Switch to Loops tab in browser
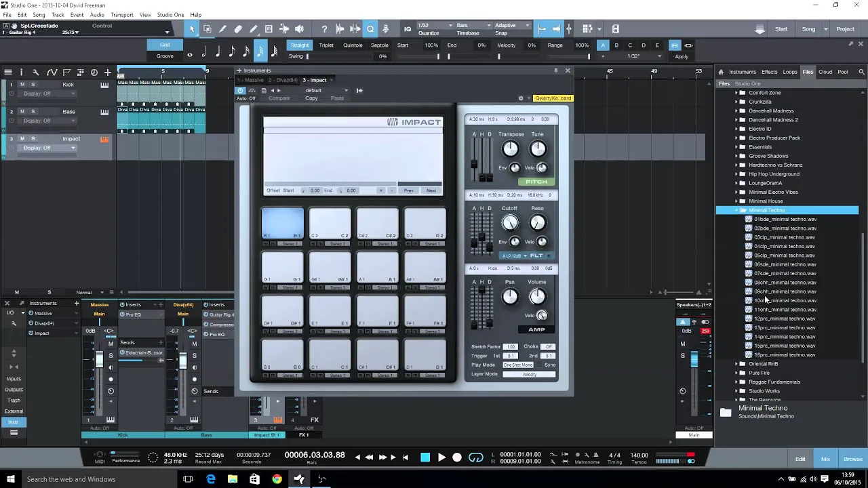The height and width of the screenshot is (488, 868). (790, 72)
